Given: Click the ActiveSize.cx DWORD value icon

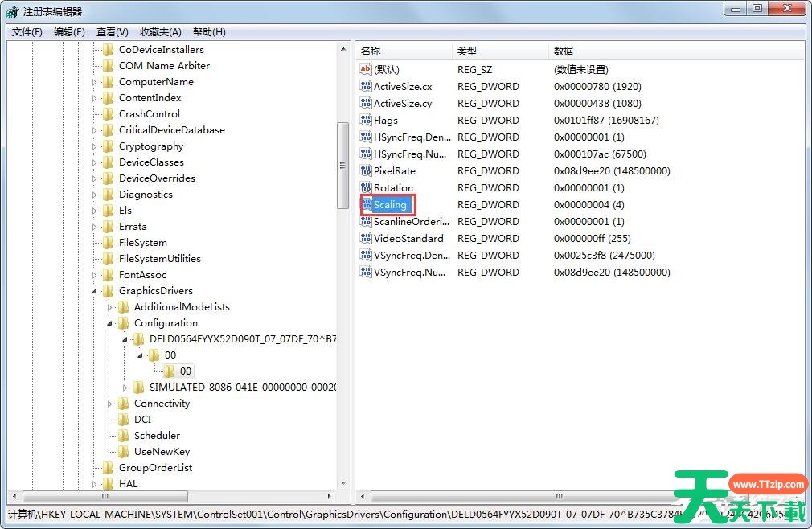Looking at the screenshot, I should [x=366, y=87].
